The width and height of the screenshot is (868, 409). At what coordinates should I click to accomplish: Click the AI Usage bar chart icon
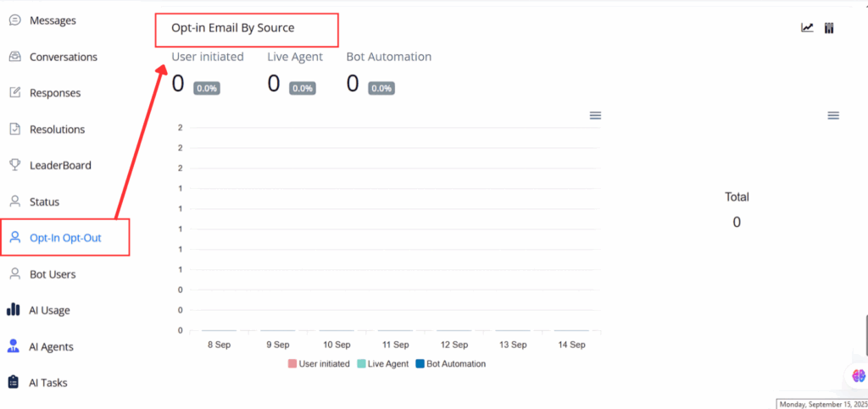[14, 310]
